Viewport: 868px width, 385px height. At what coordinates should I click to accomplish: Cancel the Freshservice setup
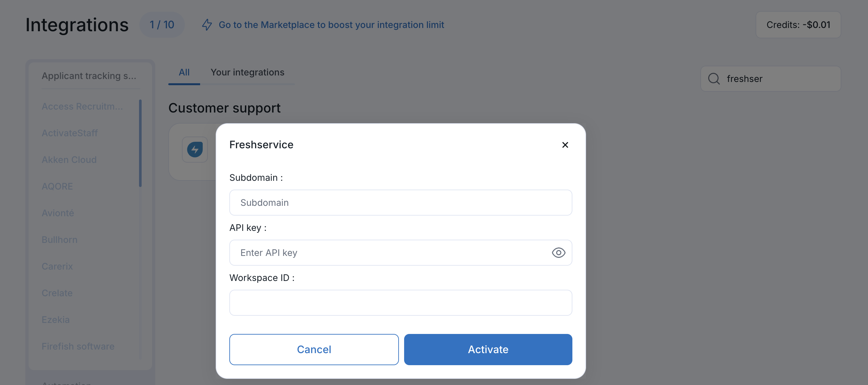[x=314, y=349]
